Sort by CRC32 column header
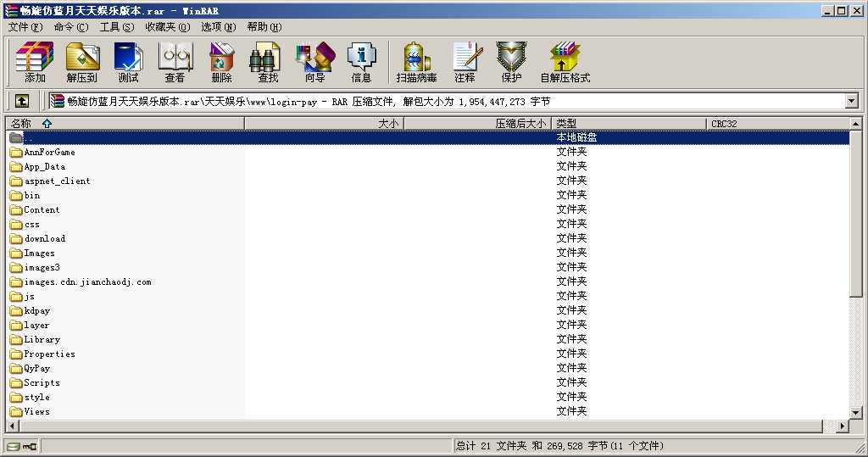 click(x=778, y=124)
